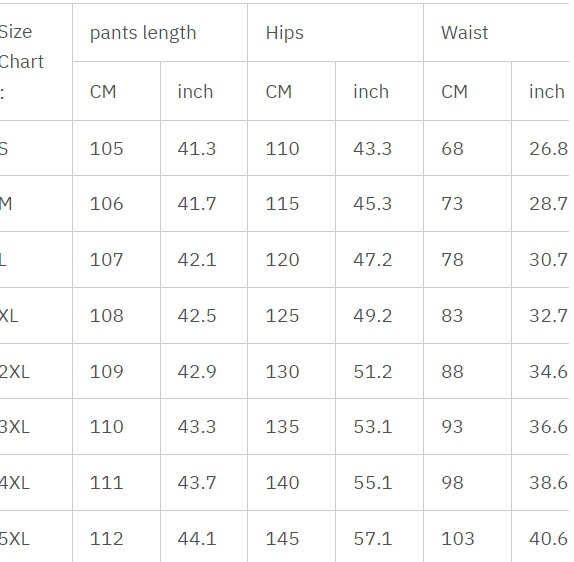Select the 4XL pants length 111 cell

107,483
